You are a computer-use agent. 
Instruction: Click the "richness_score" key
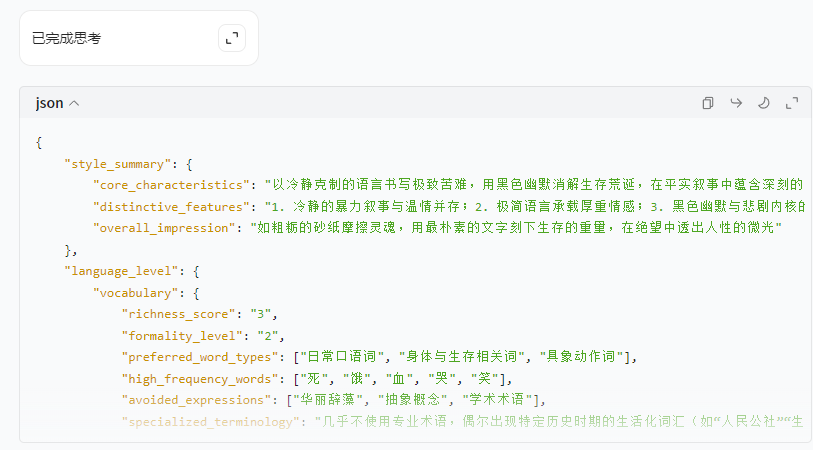[178, 314]
